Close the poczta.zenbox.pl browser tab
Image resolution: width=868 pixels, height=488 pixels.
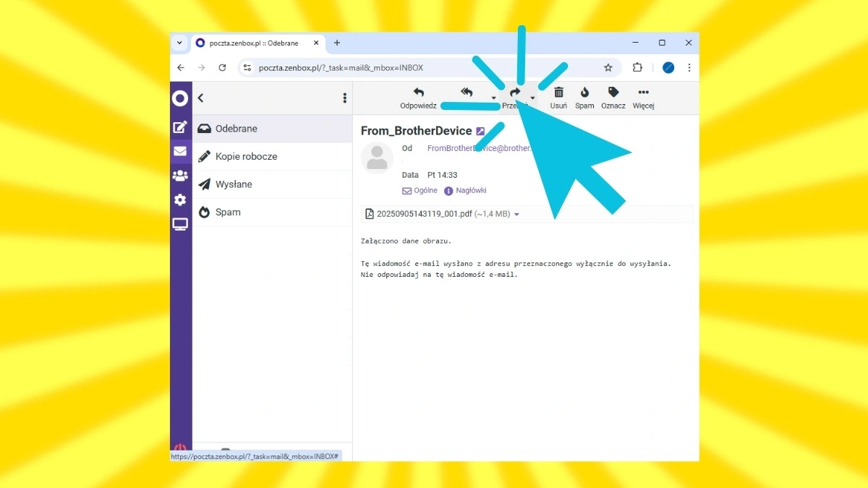click(x=316, y=43)
